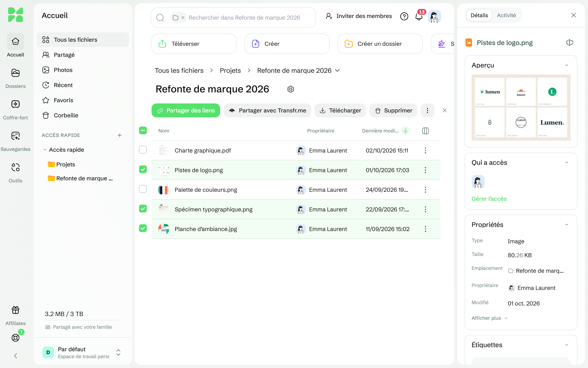Open the Par défaut workspace switcher

point(83,352)
